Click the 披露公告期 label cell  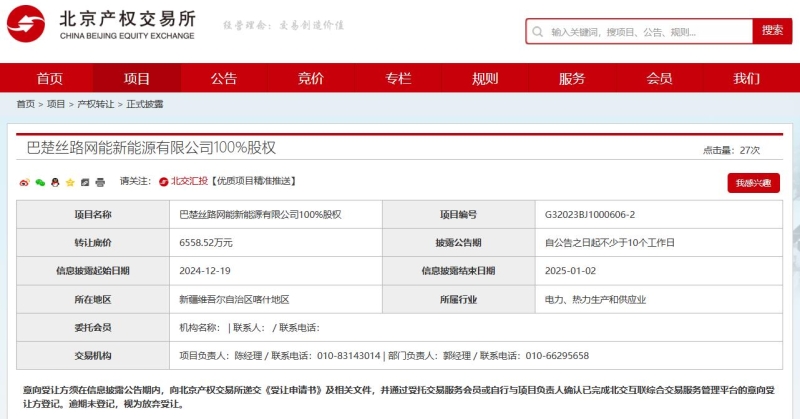[459, 242]
